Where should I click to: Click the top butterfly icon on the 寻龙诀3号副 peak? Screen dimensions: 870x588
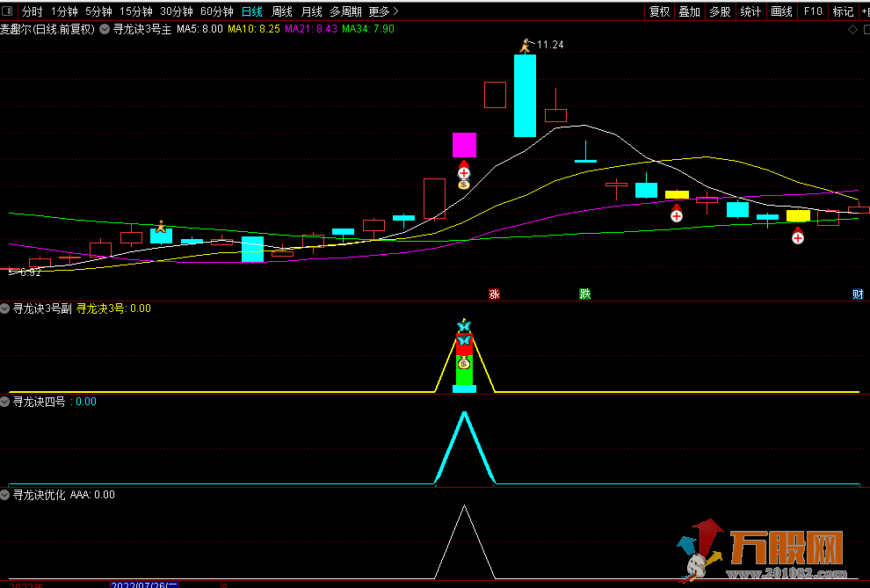[x=464, y=325]
